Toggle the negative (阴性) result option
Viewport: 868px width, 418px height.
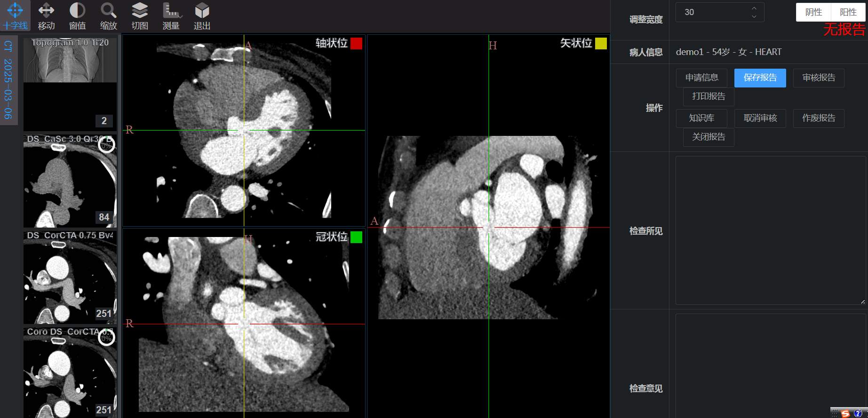(x=813, y=12)
